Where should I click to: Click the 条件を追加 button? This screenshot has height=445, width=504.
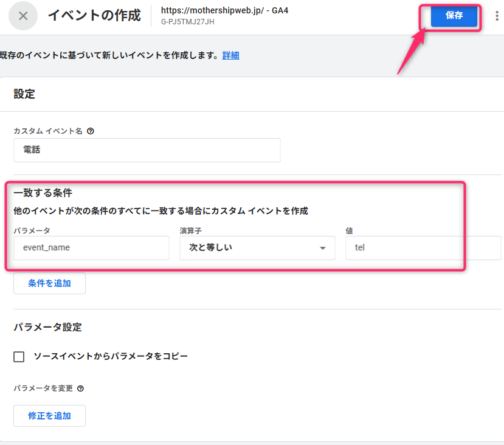tap(49, 283)
